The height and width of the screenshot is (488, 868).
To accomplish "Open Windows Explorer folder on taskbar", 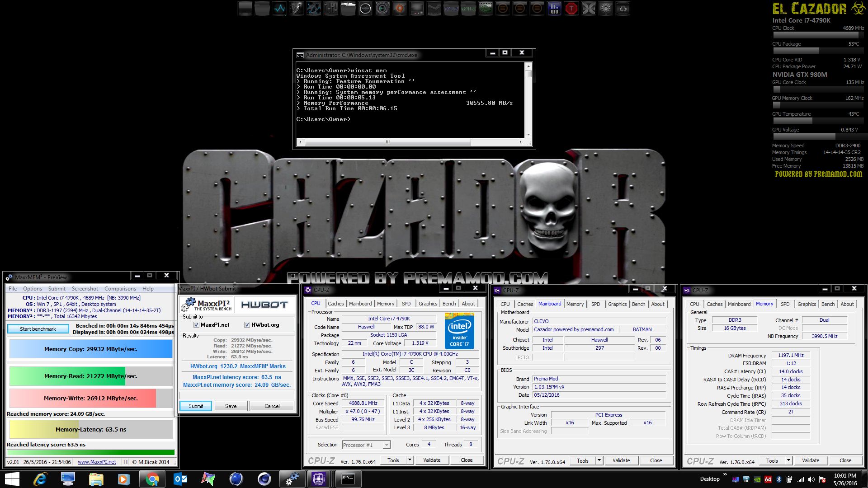I will 96,479.
